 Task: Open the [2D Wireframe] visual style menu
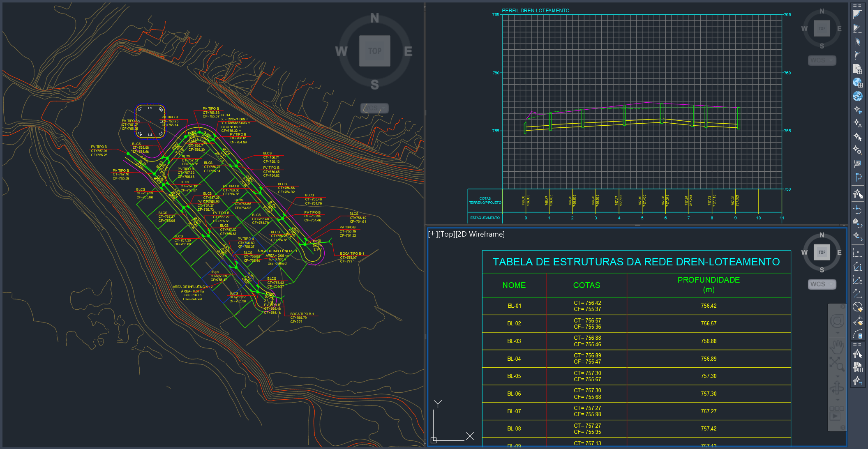coord(480,234)
